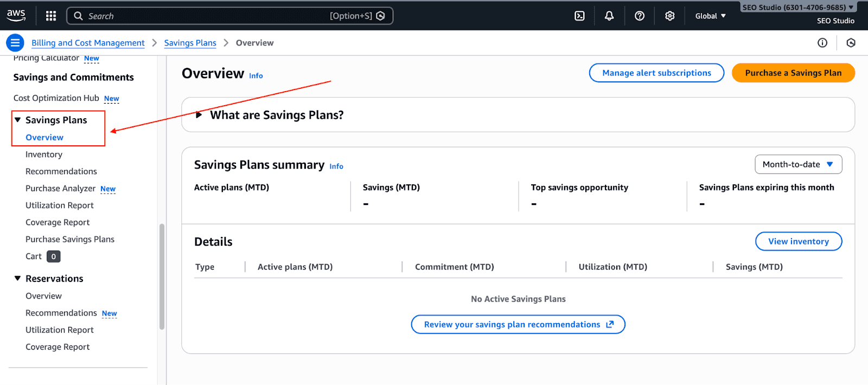Open Info link next to Overview heading
The height and width of the screenshot is (385, 868).
click(256, 76)
